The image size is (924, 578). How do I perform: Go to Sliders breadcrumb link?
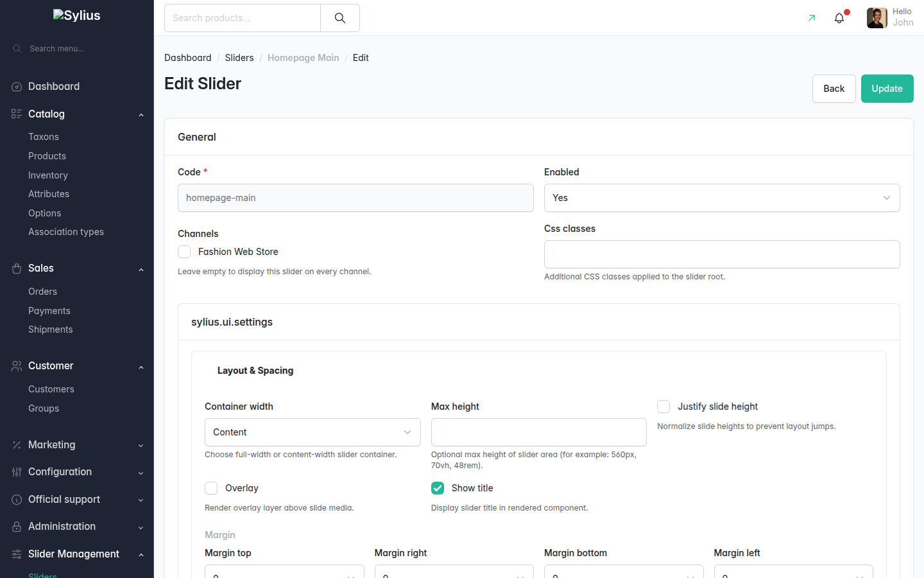point(239,58)
